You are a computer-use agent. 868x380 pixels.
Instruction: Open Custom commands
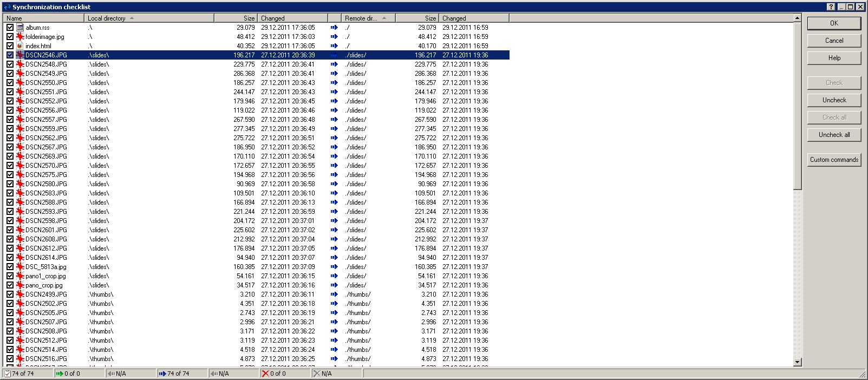(834, 160)
